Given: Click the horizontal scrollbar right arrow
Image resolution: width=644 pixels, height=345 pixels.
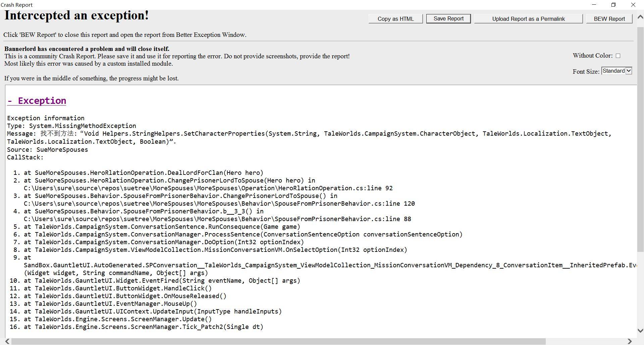Looking at the screenshot, I should pyautogui.click(x=630, y=341).
